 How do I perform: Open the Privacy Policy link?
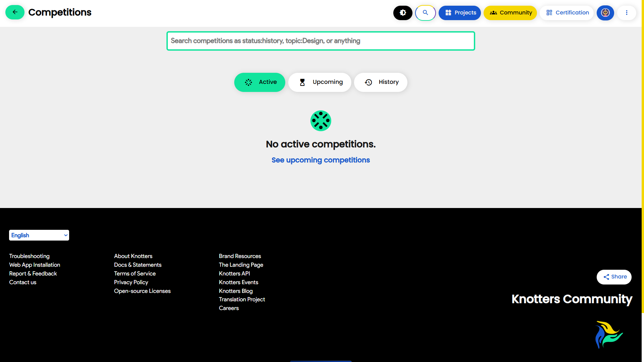coord(131,282)
